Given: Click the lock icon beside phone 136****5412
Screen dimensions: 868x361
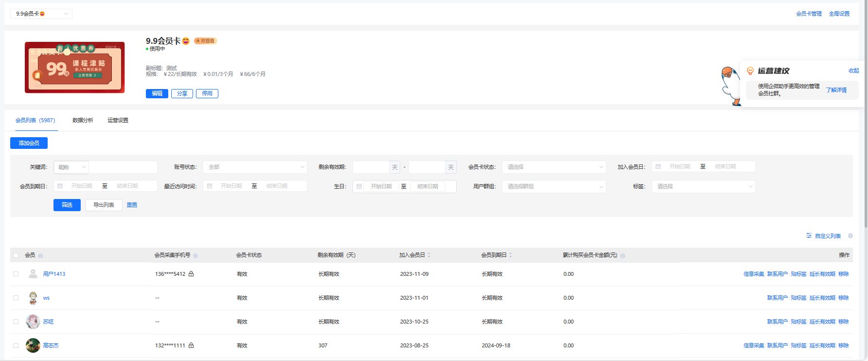Looking at the screenshot, I should [191, 274].
